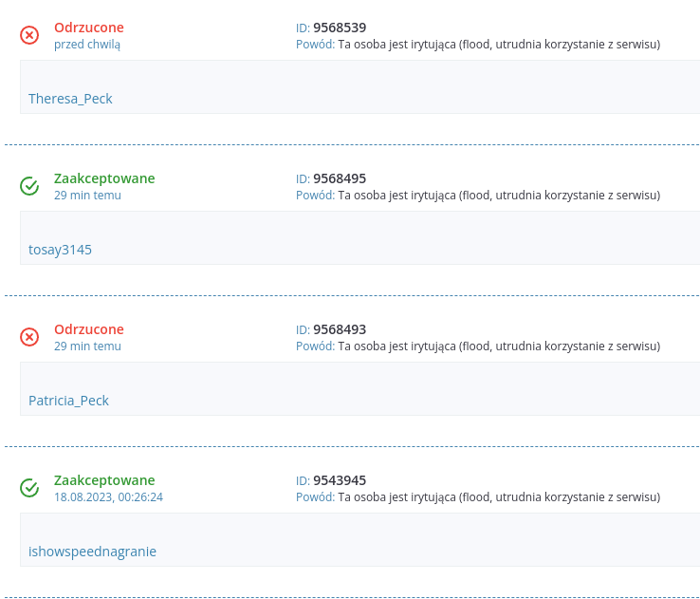Viewport: 700px width, 599px height.
Task: Visit the Patricia_Peck profile link
Action: tap(68, 401)
